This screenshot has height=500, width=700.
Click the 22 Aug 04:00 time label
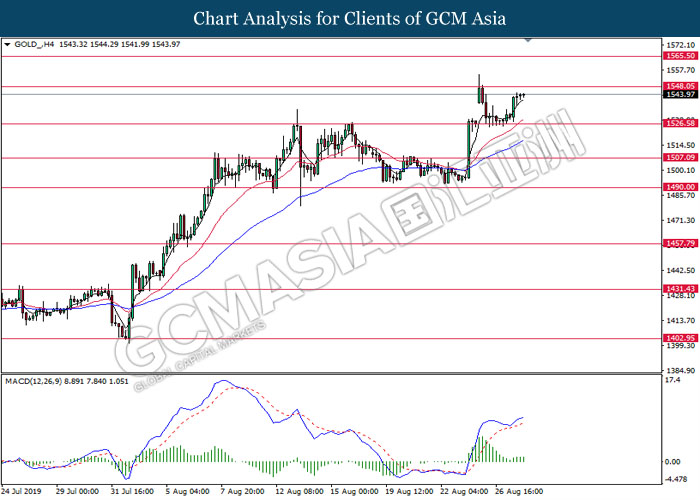point(464,491)
